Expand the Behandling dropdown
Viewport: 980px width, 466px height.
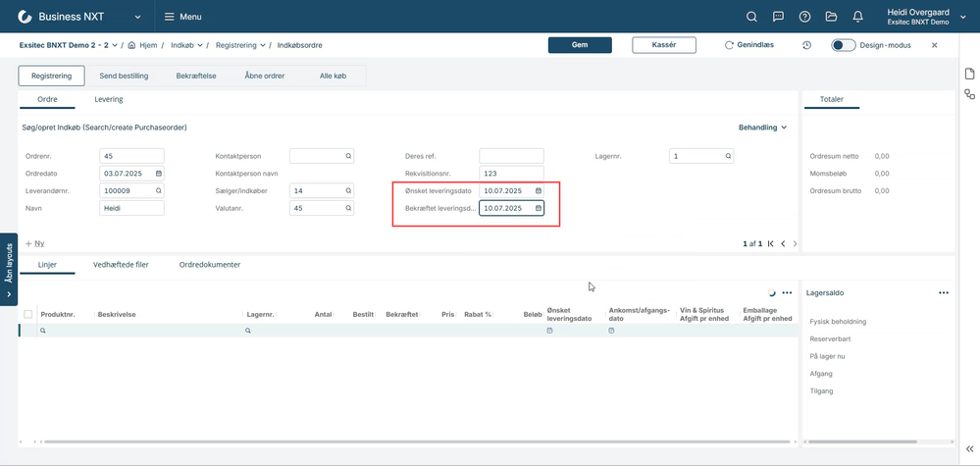point(762,128)
